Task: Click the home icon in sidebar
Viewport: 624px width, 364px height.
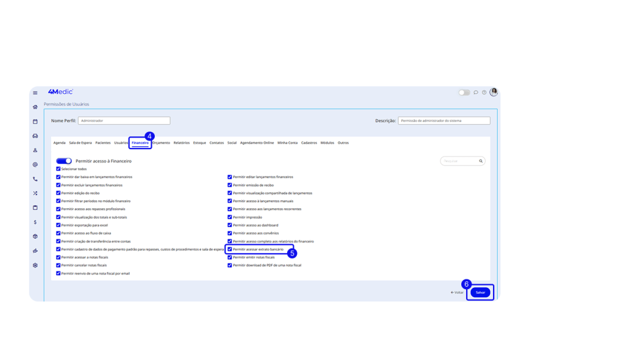Action: [35, 107]
